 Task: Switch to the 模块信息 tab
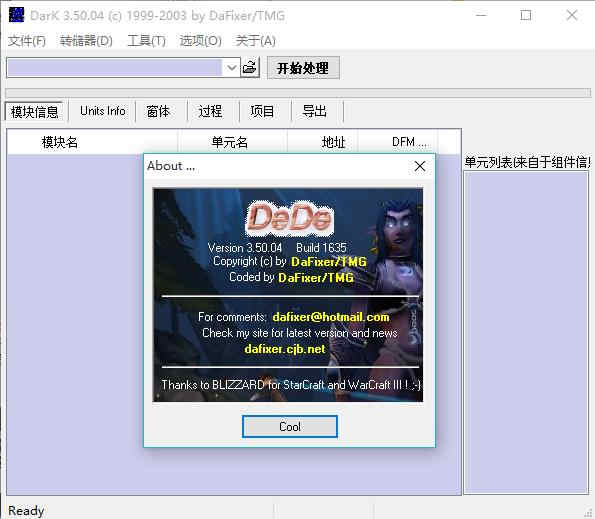[x=35, y=112]
